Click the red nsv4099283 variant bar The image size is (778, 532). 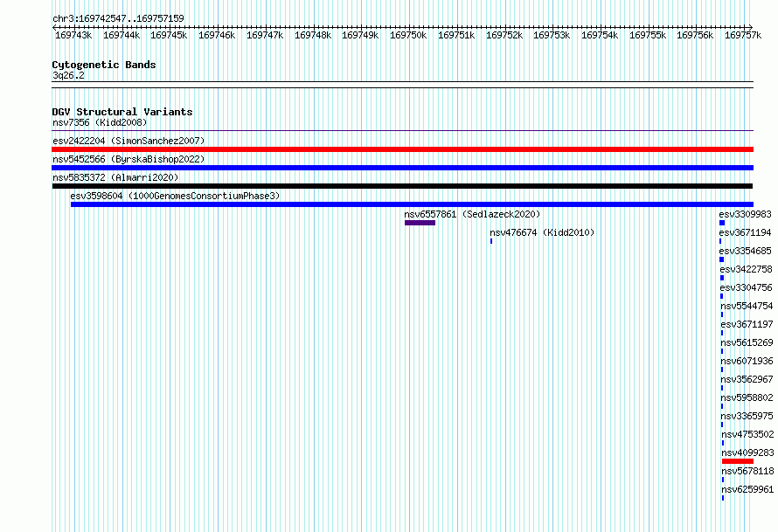pyautogui.click(x=738, y=461)
